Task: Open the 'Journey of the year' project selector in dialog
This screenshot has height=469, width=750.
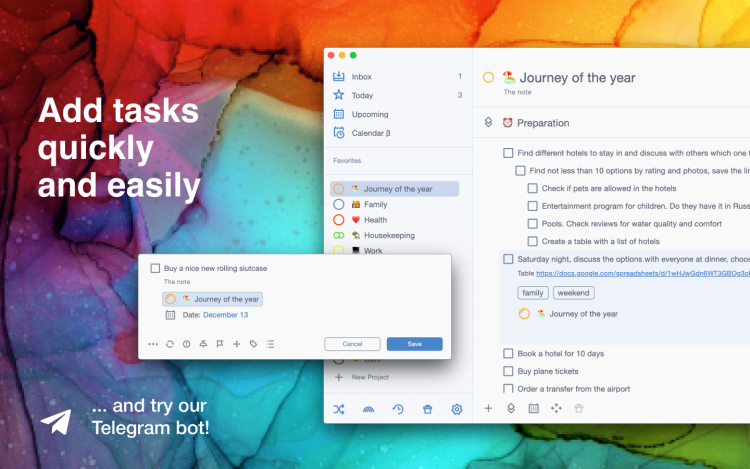Action: [212, 299]
